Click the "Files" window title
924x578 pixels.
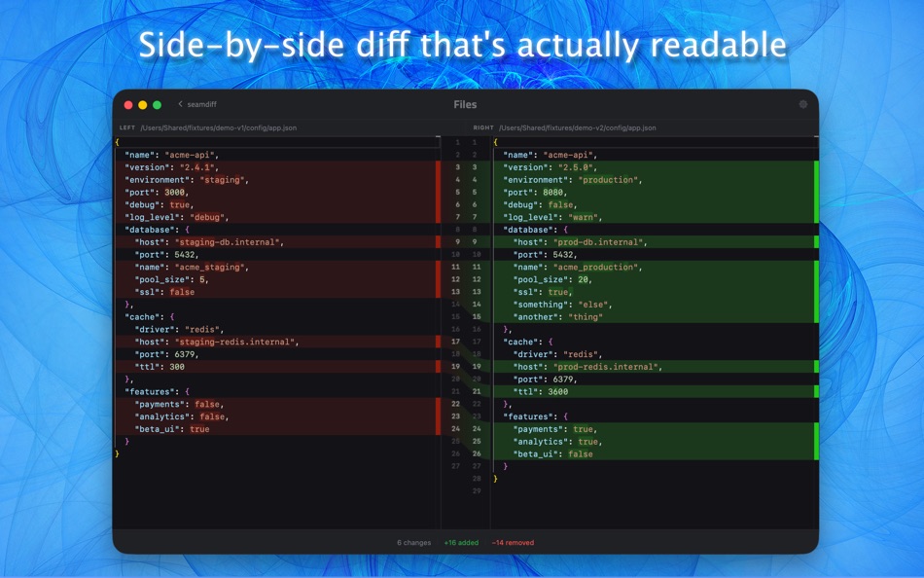pos(464,104)
